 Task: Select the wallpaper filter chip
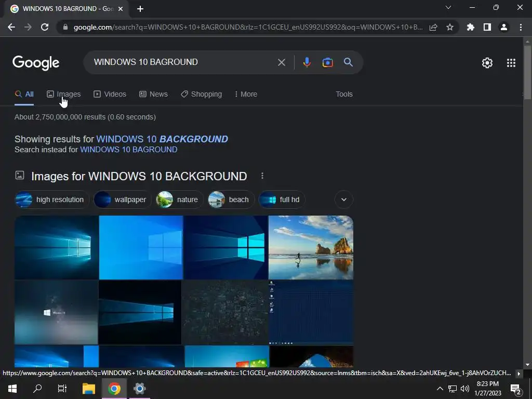(123, 200)
